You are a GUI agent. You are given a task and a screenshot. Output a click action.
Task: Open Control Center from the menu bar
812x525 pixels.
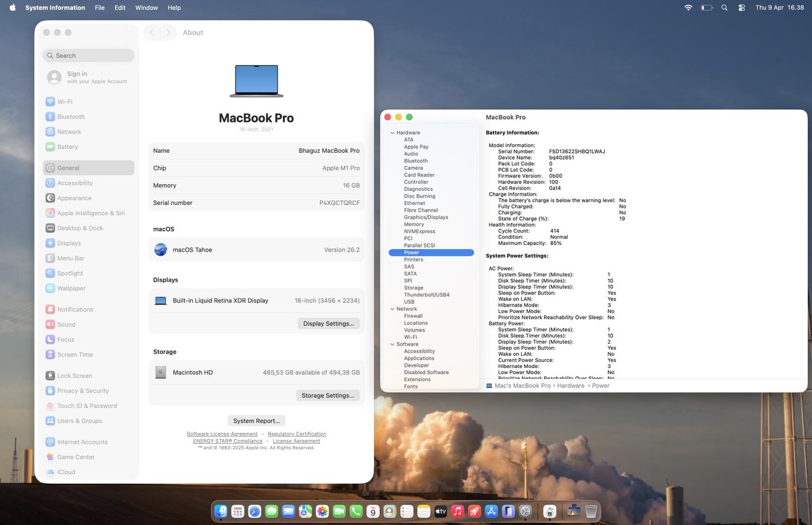point(742,7)
